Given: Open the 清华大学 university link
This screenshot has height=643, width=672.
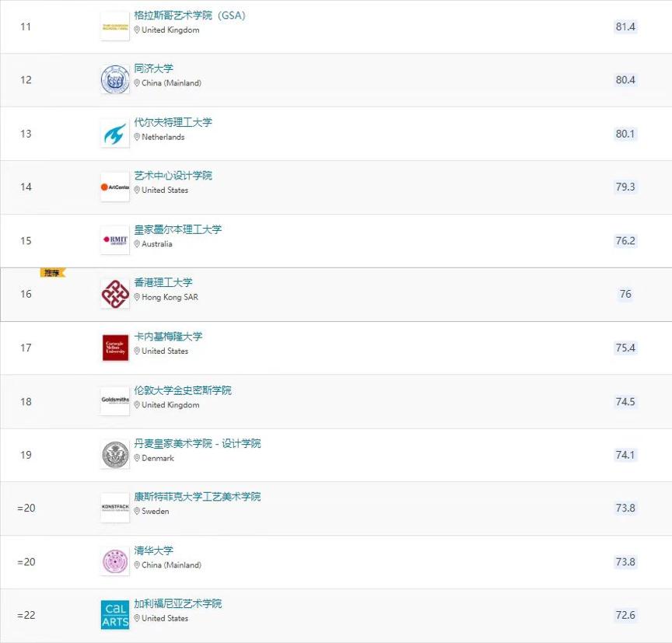Looking at the screenshot, I should tap(154, 550).
